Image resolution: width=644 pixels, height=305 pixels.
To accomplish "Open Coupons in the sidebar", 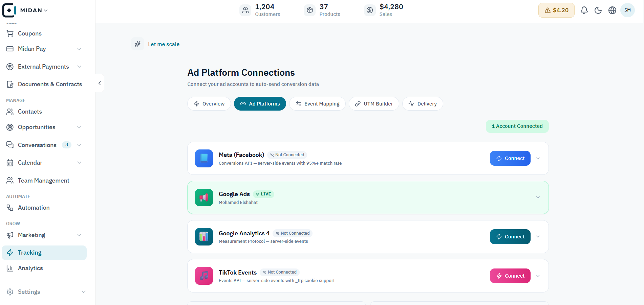I will point(44,33).
